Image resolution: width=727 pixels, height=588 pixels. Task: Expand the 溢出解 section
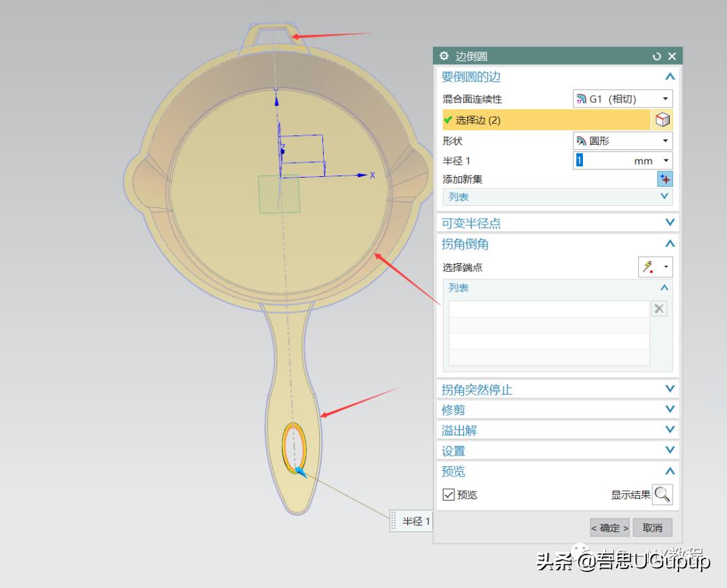point(670,430)
